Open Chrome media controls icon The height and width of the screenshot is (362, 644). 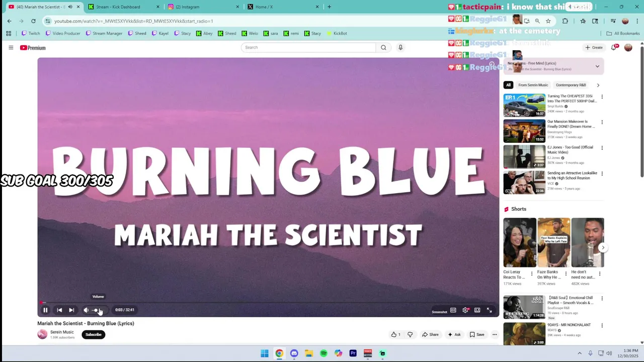click(x=613, y=21)
